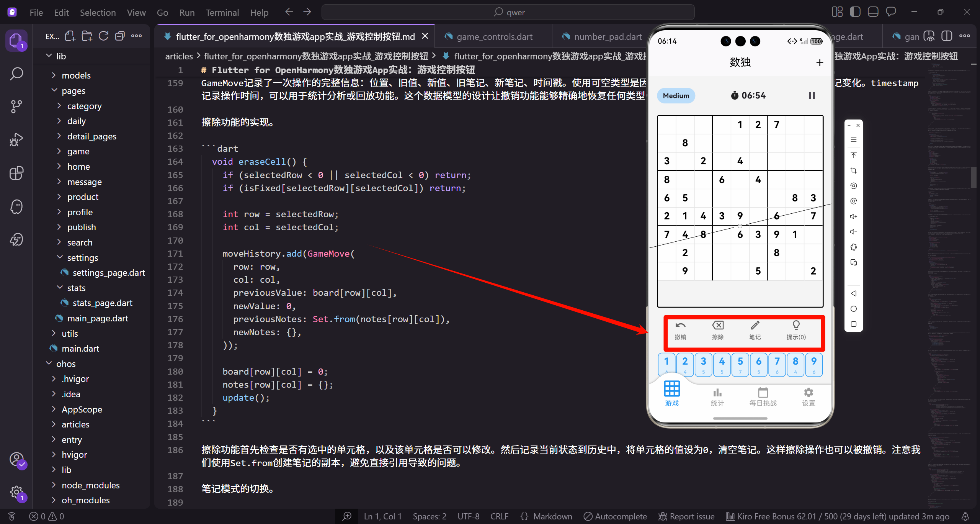Viewport: 980px width, 524px height.
Task: Split the editor to the right
Action: pyautogui.click(x=947, y=36)
